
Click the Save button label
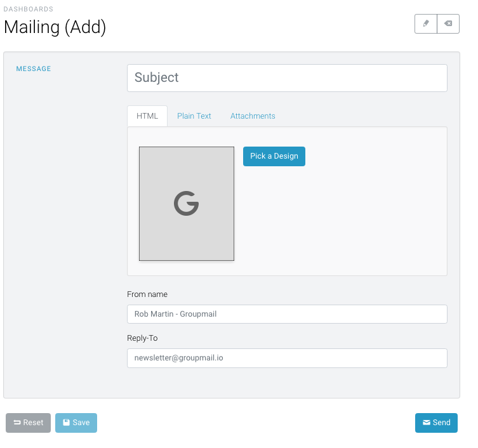pyautogui.click(x=81, y=423)
